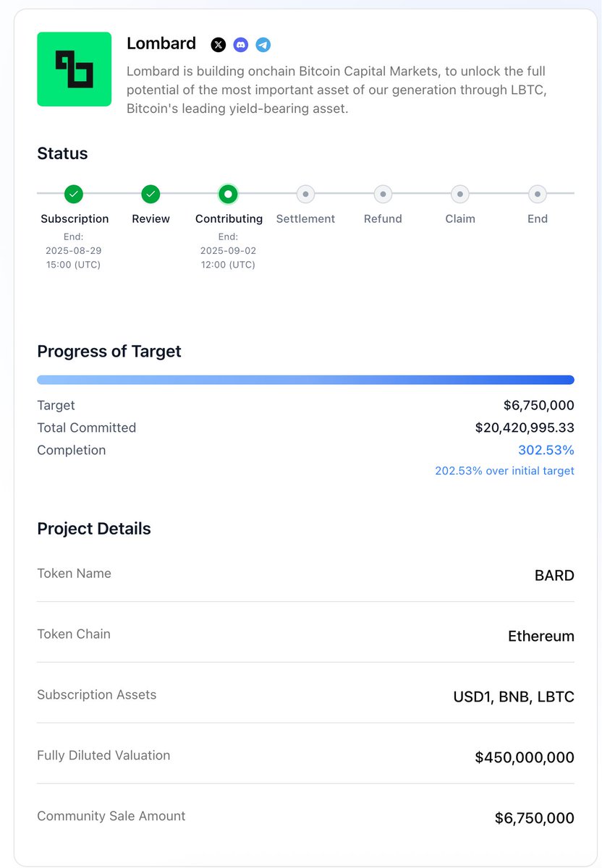The height and width of the screenshot is (868, 602).
Task: Click the Contributing step active marker
Action: coord(228,194)
